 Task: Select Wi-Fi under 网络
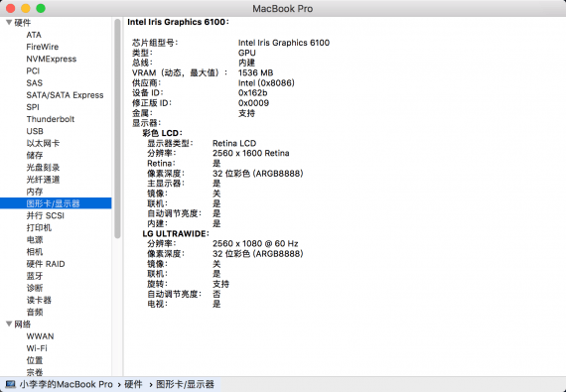click(x=37, y=348)
